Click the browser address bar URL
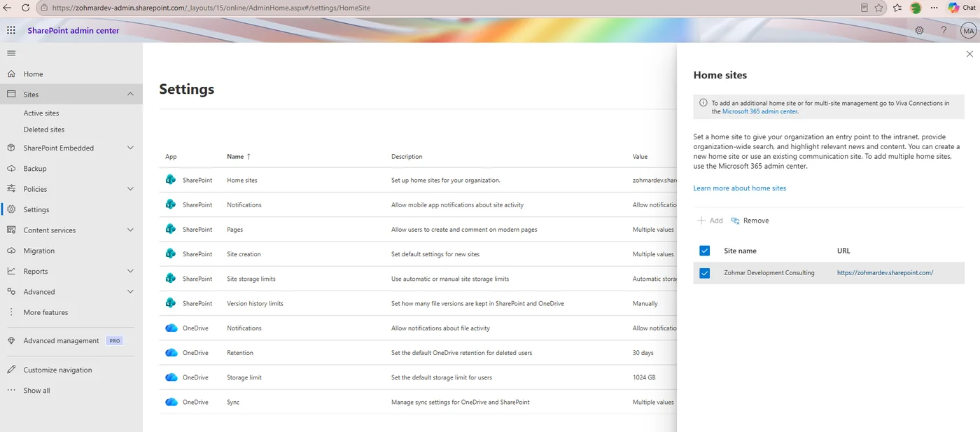The width and height of the screenshot is (980, 432). click(211, 8)
